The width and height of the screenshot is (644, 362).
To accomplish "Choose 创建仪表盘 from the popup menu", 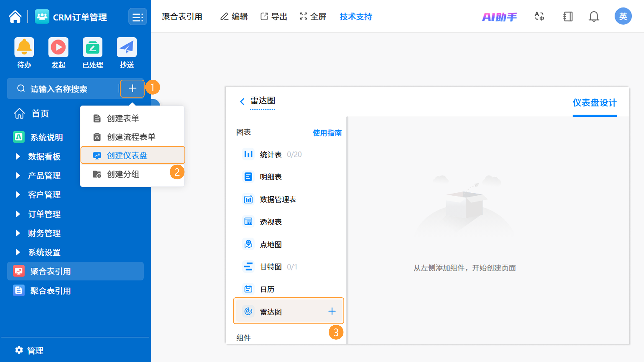I will (132, 155).
